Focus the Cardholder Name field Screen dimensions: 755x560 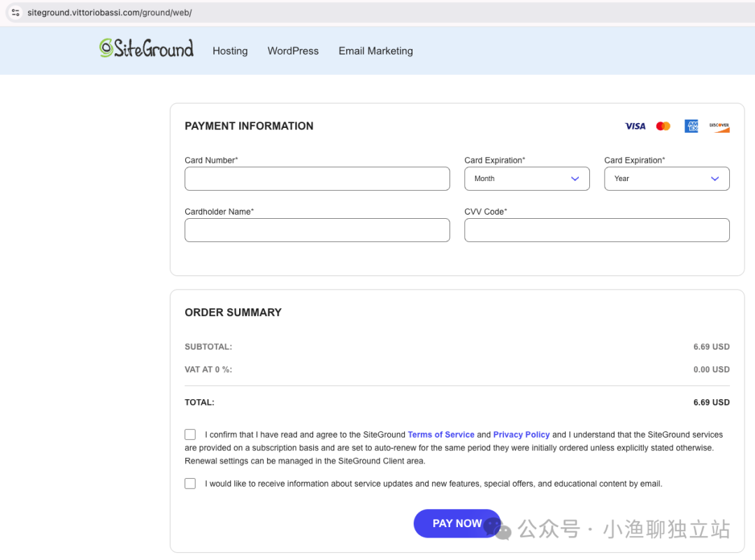tap(317, 230)
